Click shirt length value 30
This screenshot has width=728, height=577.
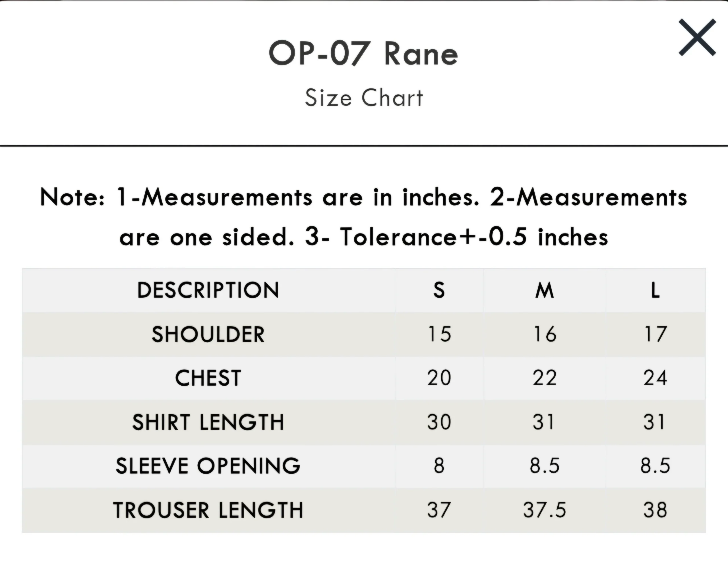pyautogui.click(x=439, y=422)
